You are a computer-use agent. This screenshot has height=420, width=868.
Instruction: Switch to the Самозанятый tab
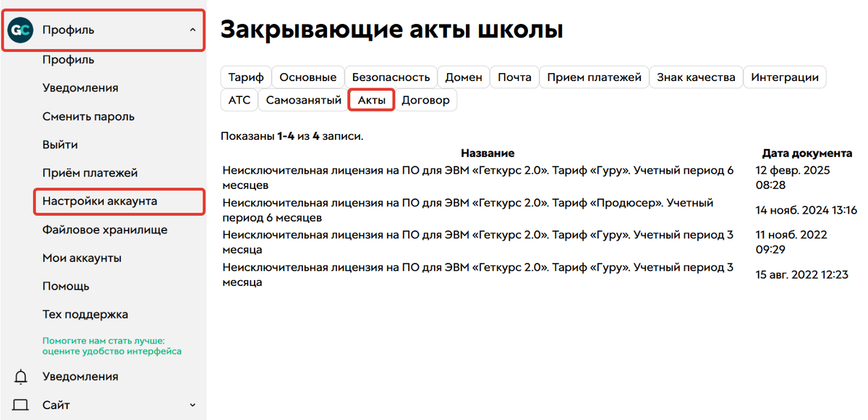[x=303, y=101]
